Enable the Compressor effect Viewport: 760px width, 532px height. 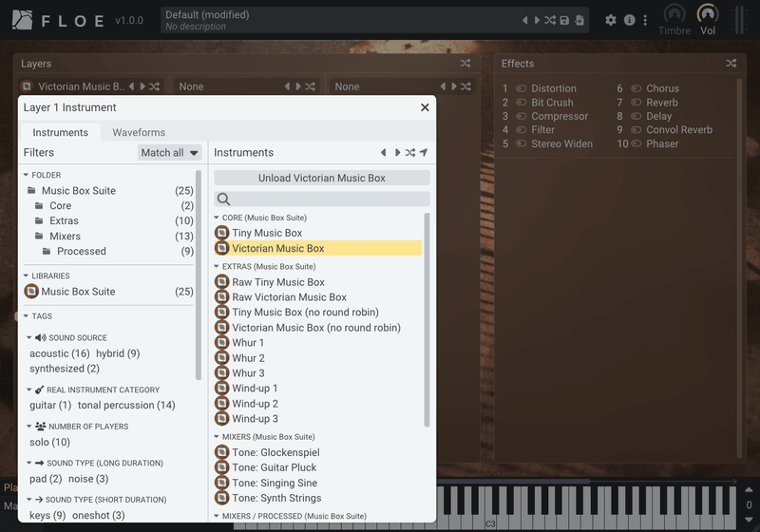(521, 116)
